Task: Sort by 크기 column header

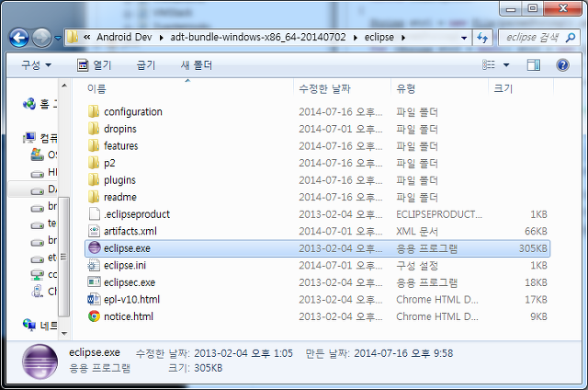Action: (503, 89)
